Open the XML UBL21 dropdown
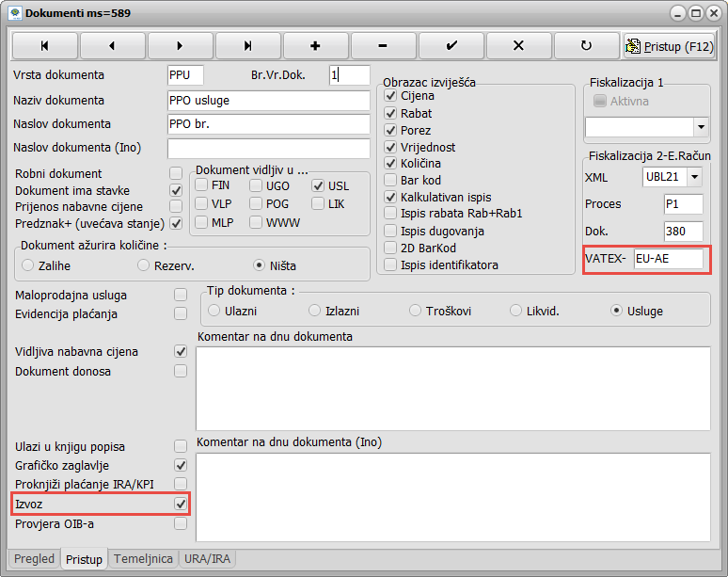Viewport: 728px width, 577px height. click(694, 177)
